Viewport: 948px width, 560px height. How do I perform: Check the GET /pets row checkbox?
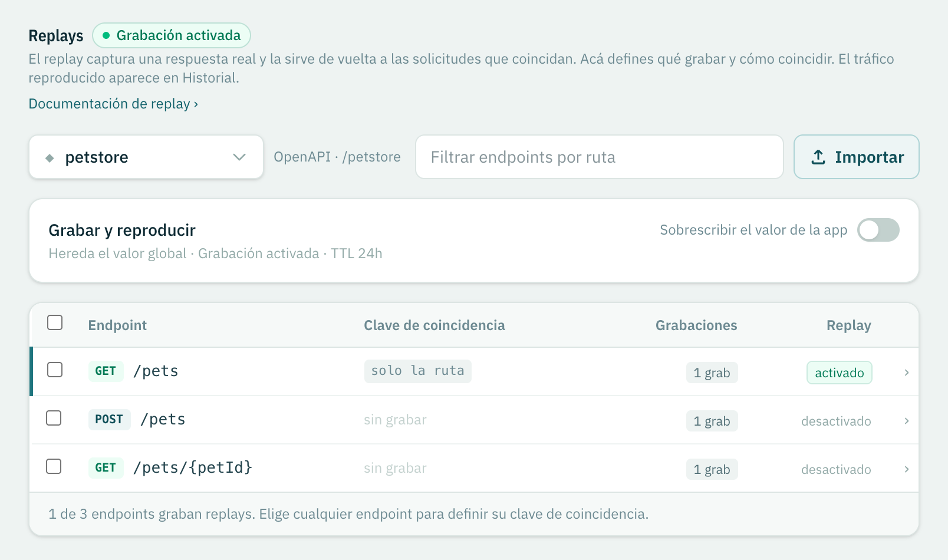(x=55, y=370)
